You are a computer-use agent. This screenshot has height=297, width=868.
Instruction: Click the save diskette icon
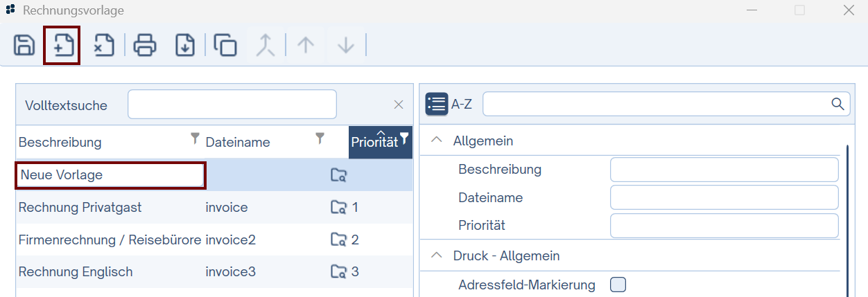tap(24, 46)
